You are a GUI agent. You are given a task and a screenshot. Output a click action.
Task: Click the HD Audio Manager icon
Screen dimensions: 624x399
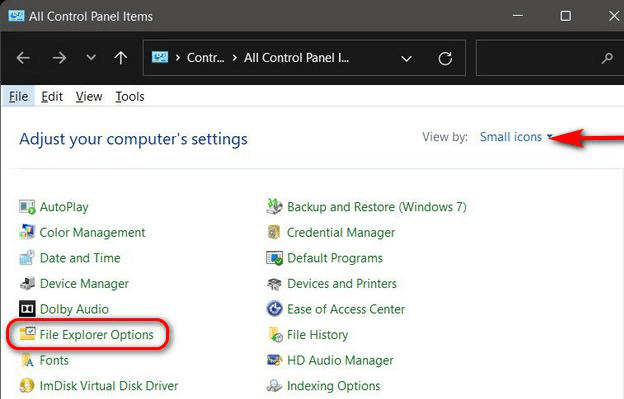coord(274,360)
